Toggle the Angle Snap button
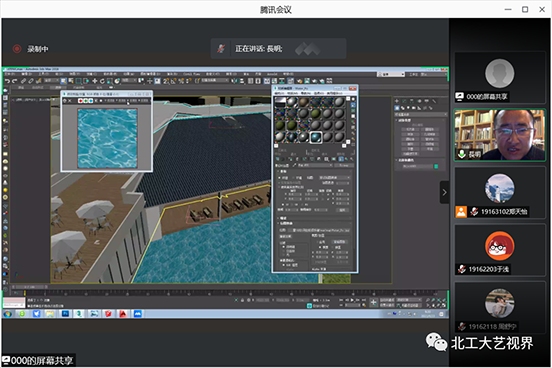Screen dimensions: 552x368 tap(174, 81)
